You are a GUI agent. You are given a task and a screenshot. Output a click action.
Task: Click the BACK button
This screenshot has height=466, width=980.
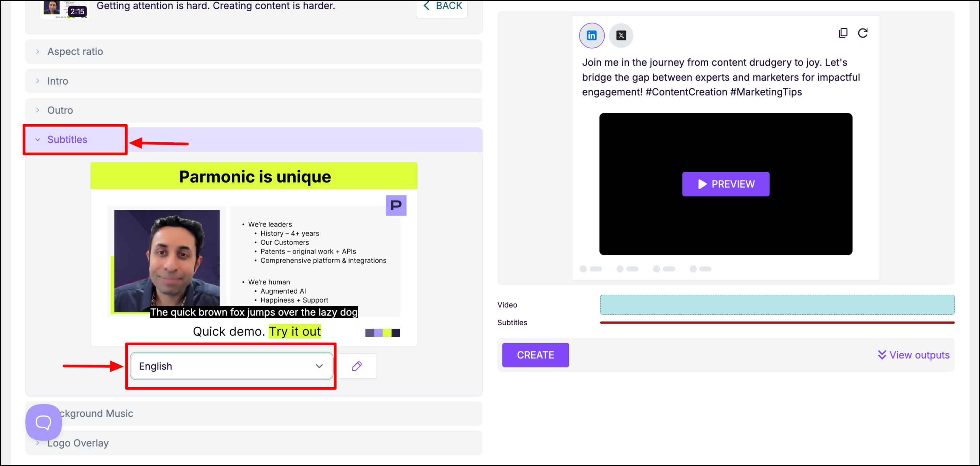(442, 6)
